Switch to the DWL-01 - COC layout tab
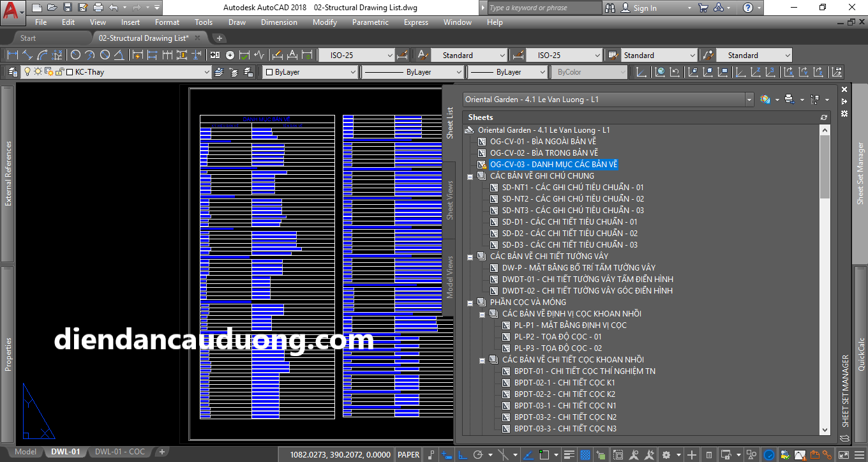This screenshot has width=868, height=462. 120,452
